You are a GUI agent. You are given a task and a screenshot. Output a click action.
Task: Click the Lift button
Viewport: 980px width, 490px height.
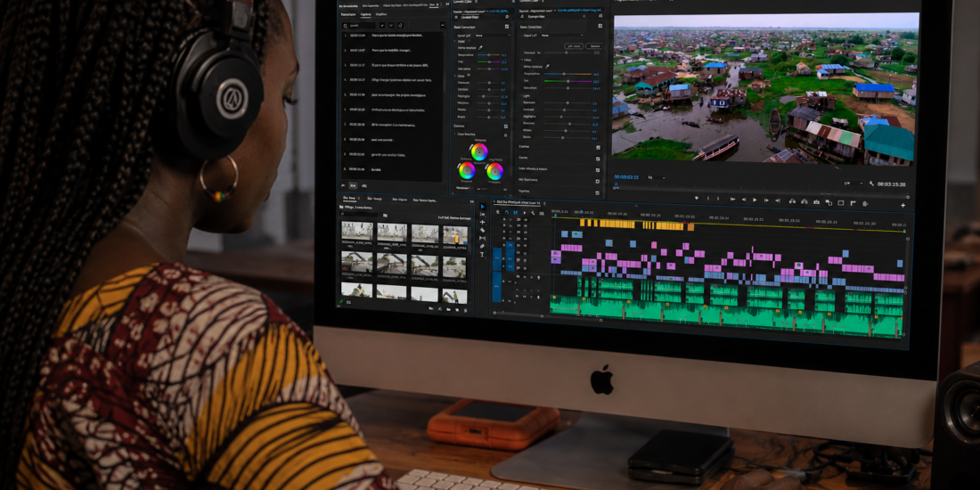point(792,201)
